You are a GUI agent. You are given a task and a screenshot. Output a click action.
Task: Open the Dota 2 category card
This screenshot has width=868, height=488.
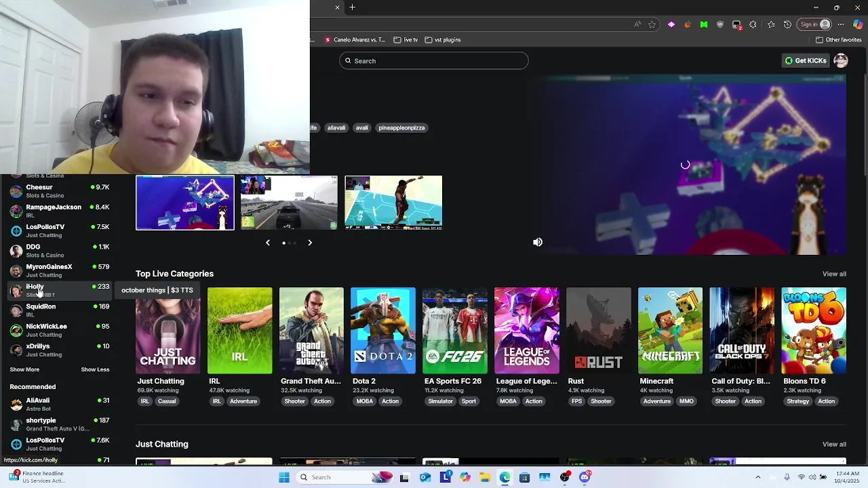click(x=383, y=331)
